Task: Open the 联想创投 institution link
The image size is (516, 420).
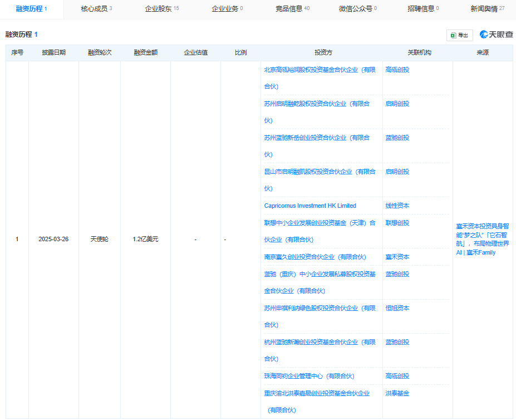Action: click(x=397, y=223)
